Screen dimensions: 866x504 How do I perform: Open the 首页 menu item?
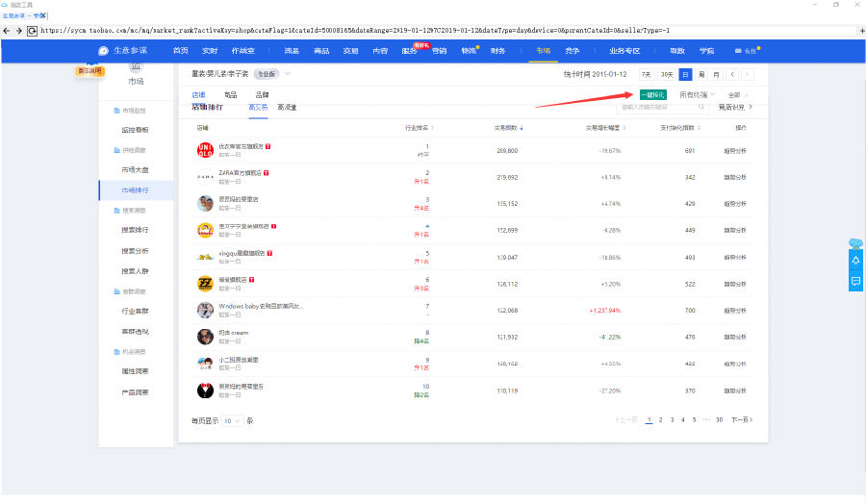tap(181, 51)
